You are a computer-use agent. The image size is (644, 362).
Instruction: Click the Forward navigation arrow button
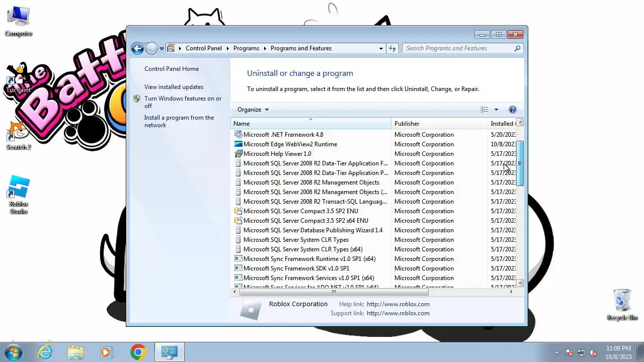pos(151,48)
